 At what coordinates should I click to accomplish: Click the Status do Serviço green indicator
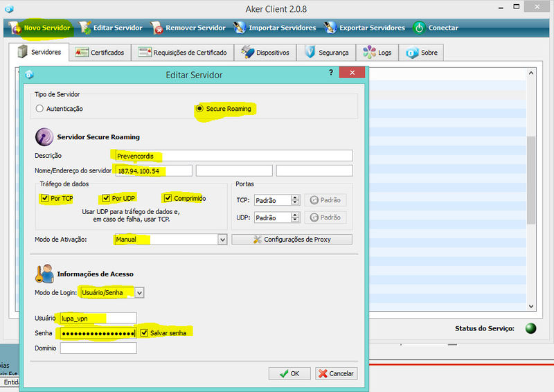click(x=530, y=328)
